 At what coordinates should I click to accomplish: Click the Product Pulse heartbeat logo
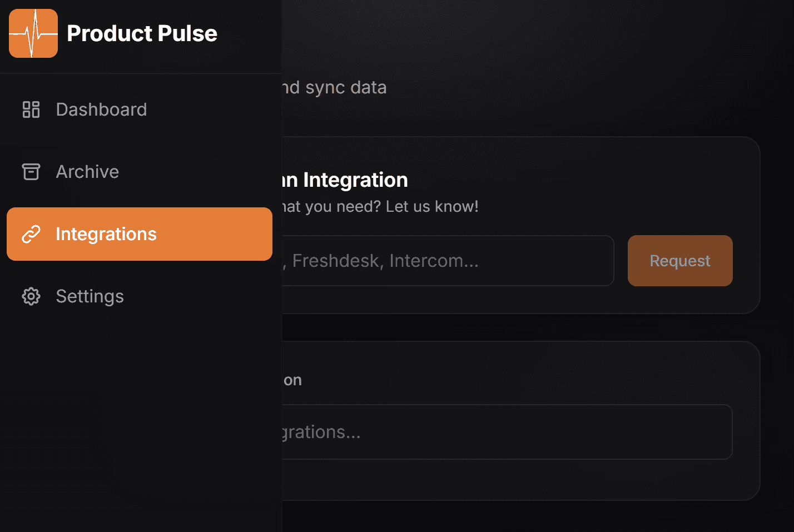pyautogui.click(x=33, y=33)
